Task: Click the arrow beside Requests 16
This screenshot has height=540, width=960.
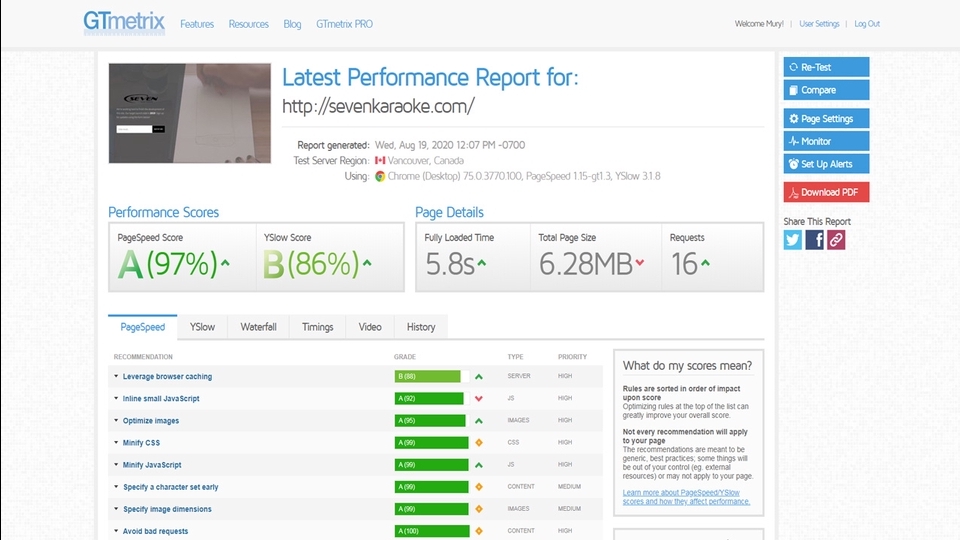Action: [x=705, y=263]
